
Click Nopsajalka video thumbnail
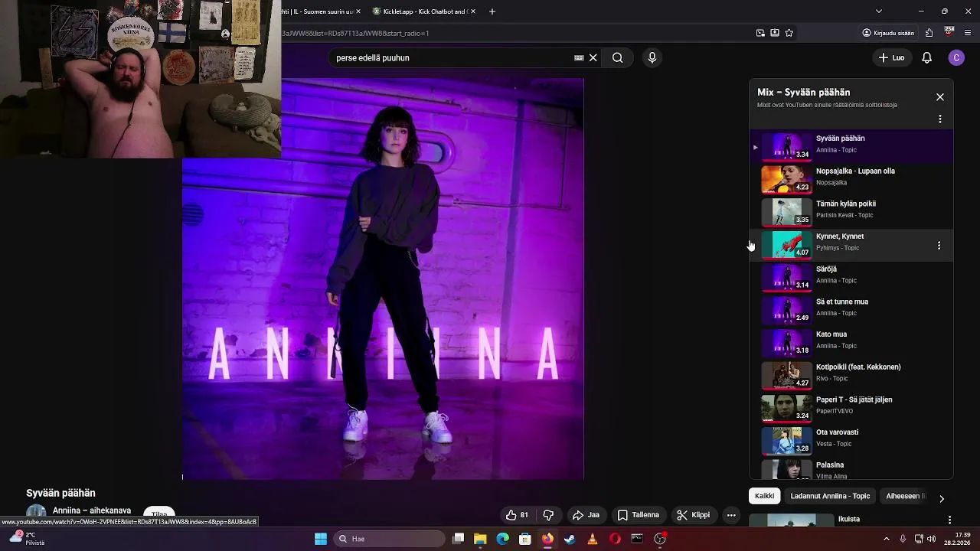click(x=786, y=180)
